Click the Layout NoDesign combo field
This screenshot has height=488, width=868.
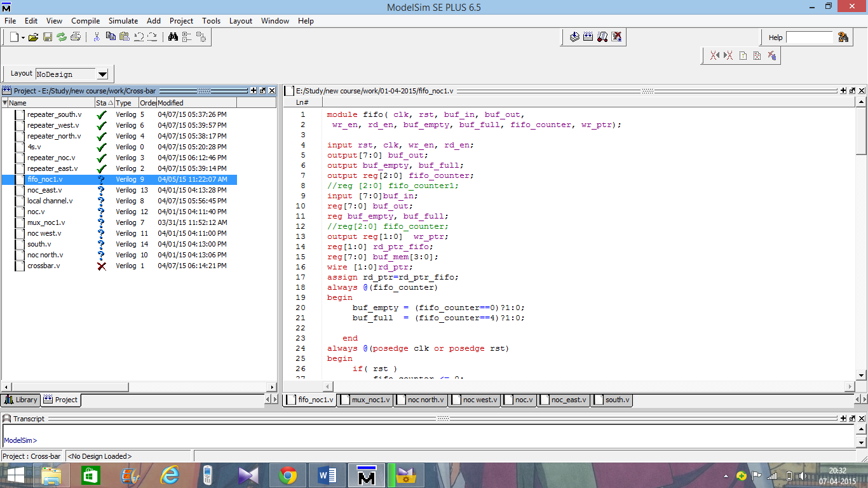pyautogui.click(x=66, y=74)
